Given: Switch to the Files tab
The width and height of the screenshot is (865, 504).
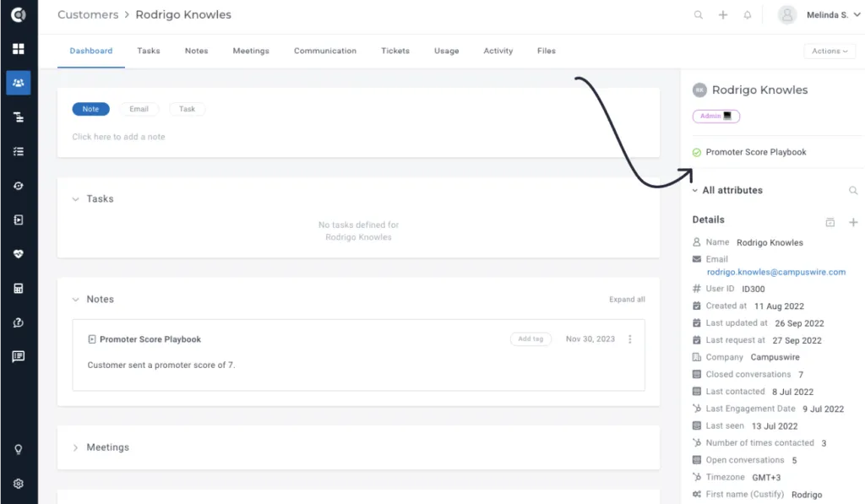Looking at the screenshot, I should click(547, 51).
